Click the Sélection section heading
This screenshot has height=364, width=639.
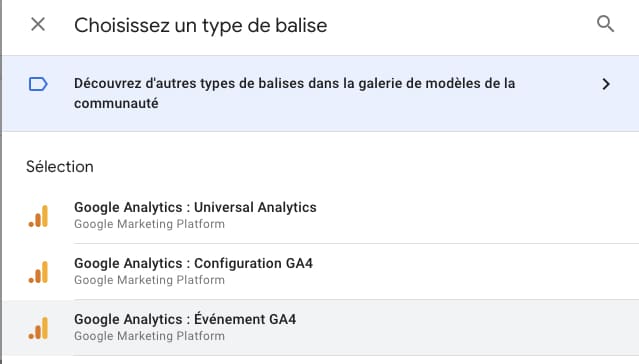click(x=60, y=167)
